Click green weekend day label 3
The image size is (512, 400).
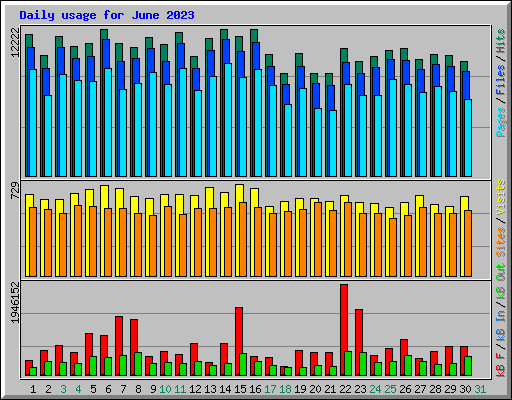pyautogui.click(x=63, y=389)
